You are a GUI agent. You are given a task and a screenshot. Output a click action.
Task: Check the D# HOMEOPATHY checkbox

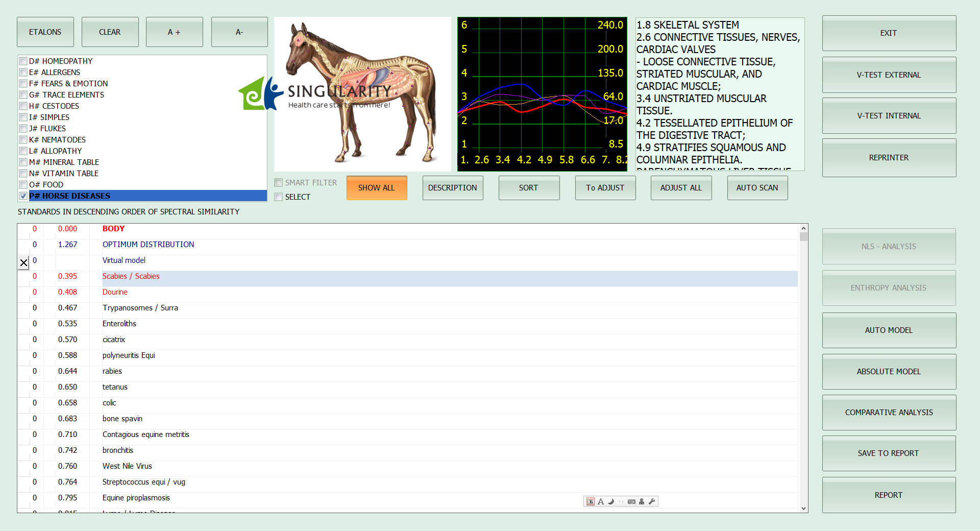23,61
